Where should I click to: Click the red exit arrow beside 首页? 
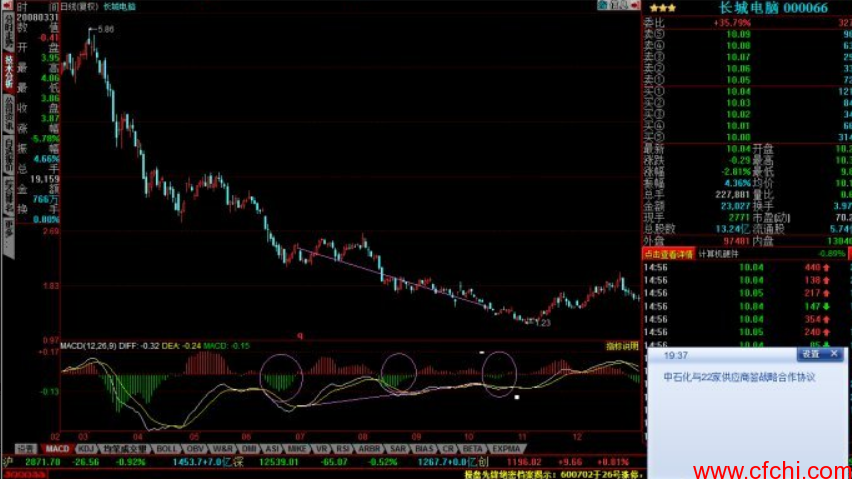635,5
